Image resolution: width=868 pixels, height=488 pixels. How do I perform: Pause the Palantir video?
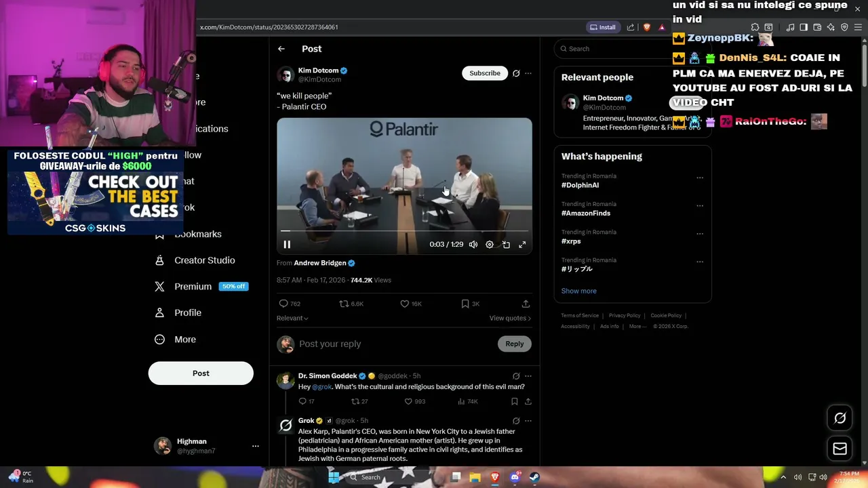[x=287, y=245]
